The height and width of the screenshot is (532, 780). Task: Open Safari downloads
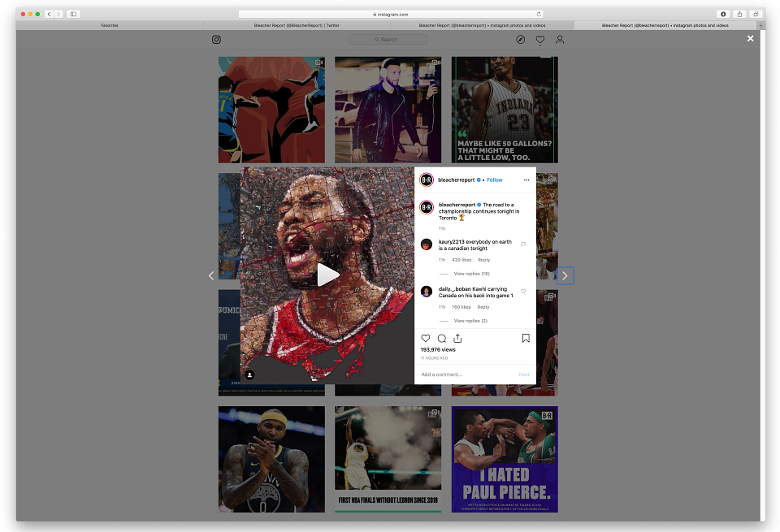[723, 14]
